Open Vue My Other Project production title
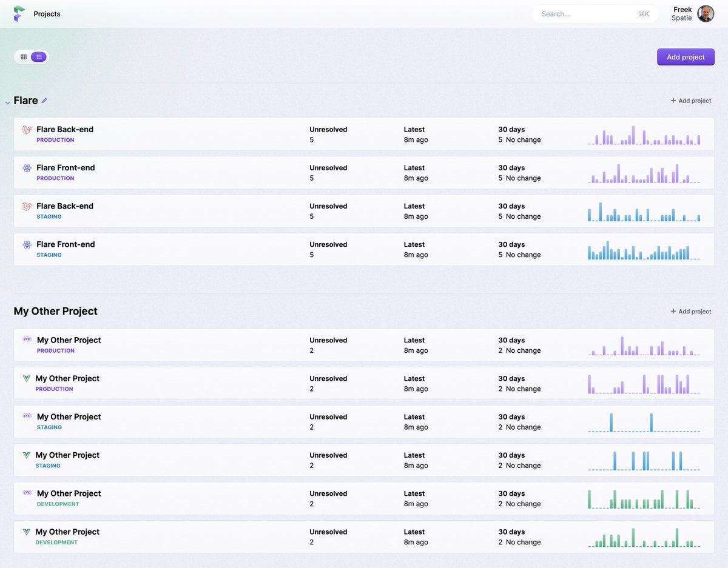Screen dimensions: 728x568 point(67,378)
